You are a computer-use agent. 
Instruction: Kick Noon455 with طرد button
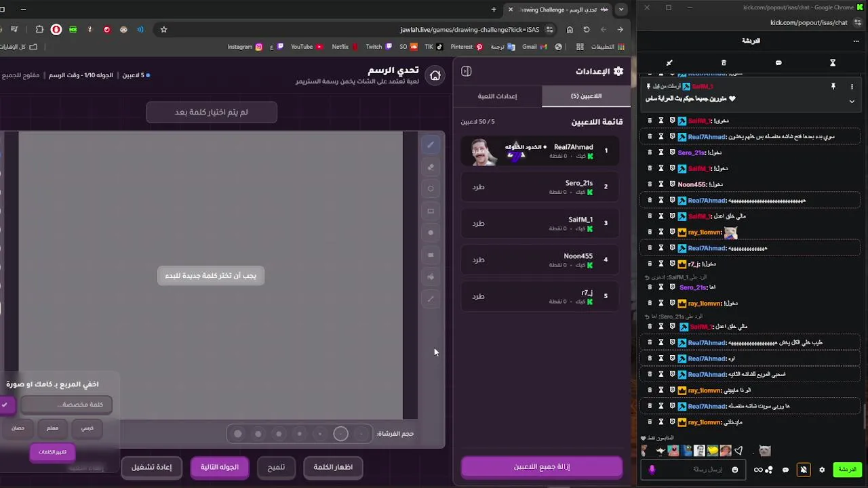478,260
